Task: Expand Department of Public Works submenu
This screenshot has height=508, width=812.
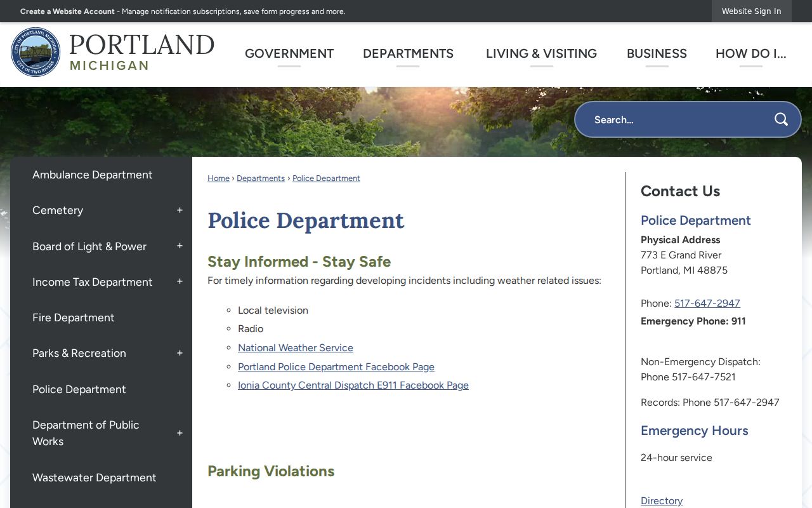Action: 180,433
